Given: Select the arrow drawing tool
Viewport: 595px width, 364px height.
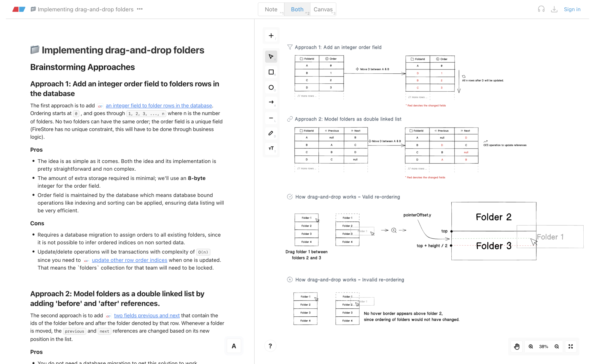Looking at the screenshot, I should [271, 102].
